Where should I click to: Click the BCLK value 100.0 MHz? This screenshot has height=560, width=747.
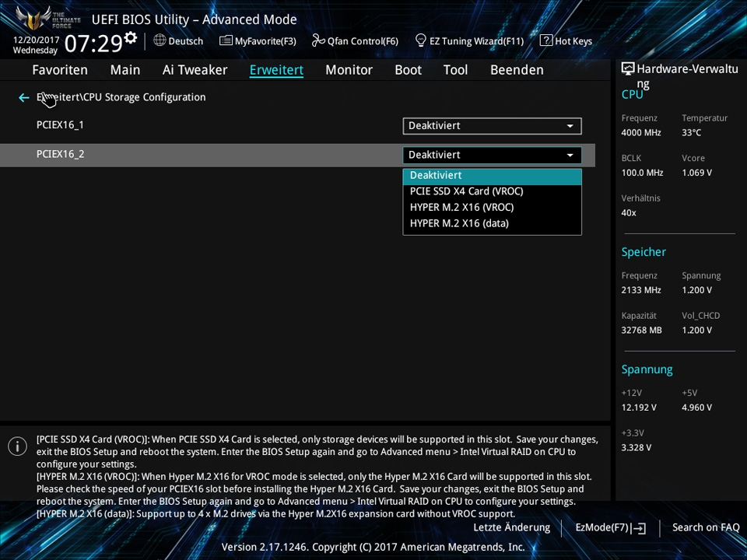[642, 173]
